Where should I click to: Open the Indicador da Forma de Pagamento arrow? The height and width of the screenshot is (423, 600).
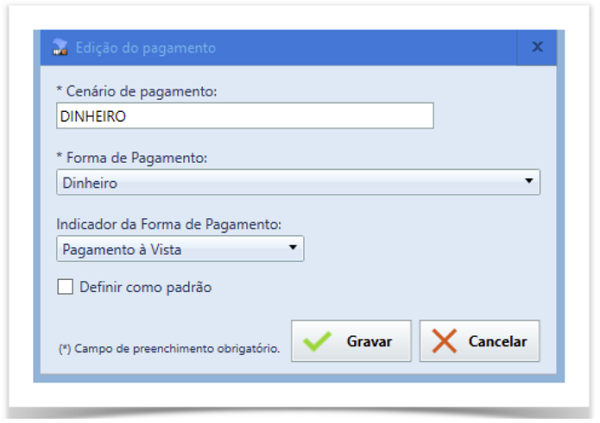[292, 248]
